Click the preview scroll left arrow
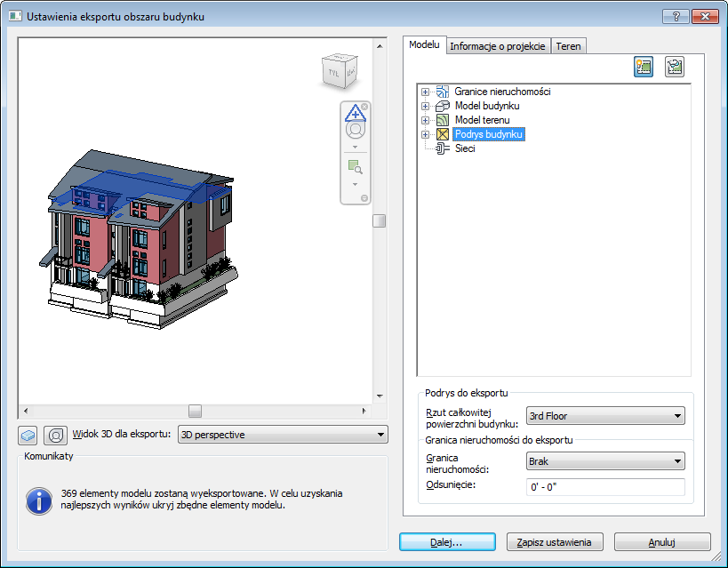This screenshot has height=568, width=728. (x=26, y=411)
